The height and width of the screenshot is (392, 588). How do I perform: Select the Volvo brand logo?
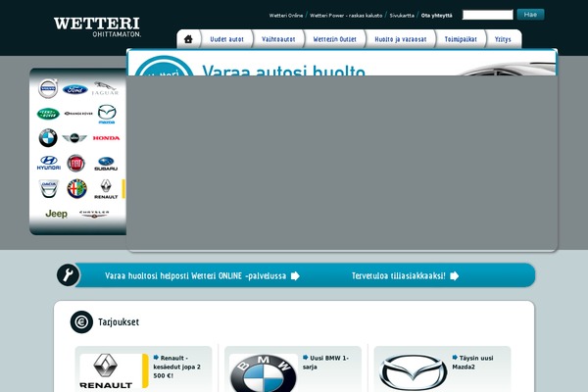[48, 88]
